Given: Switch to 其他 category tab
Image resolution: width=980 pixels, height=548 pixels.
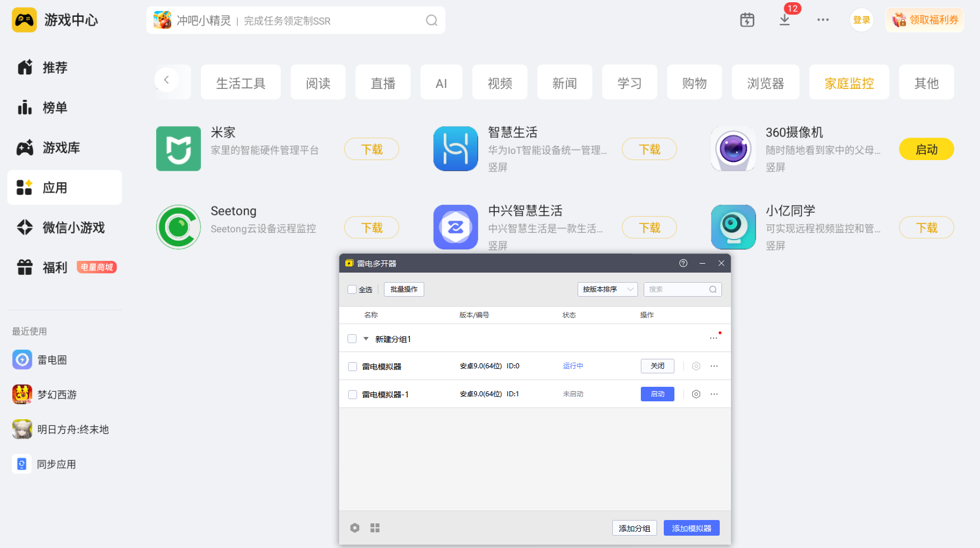Looking at the screenshot, I should pos(927,82).
